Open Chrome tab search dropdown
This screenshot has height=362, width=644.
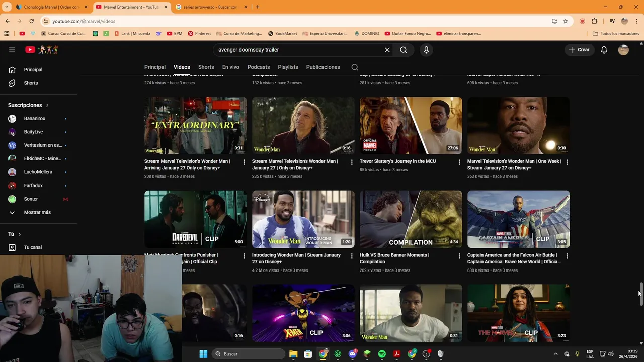point(7,7)
